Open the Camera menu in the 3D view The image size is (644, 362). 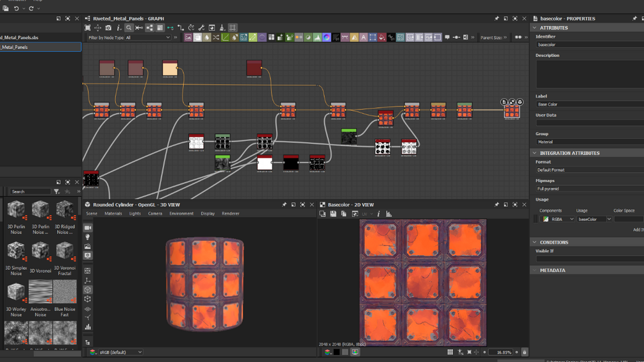(x=155, y=213)
